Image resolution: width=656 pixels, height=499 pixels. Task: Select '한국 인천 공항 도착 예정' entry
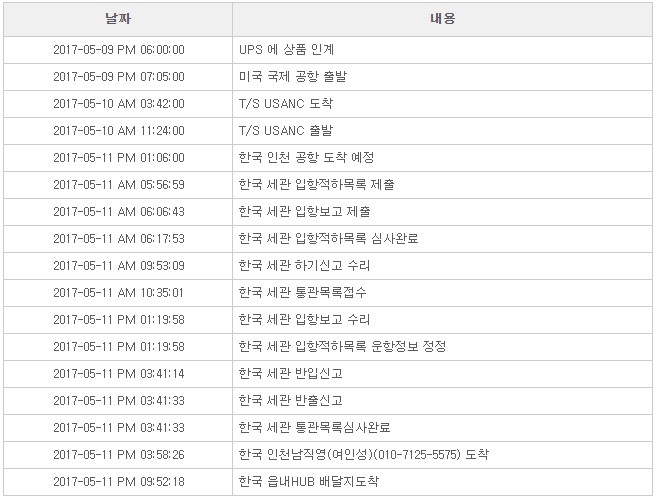coord(307,157)
